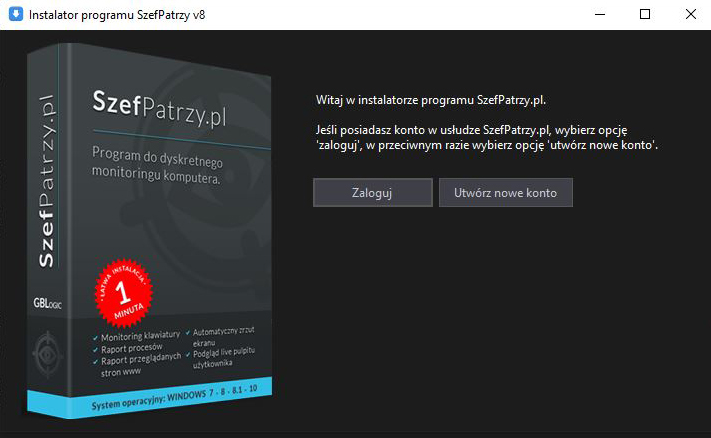Image resolution: width=711 pixels, height=438 pixels.
Task: Click the red '1 minuta' installation badge
Action: pos(123,293)
